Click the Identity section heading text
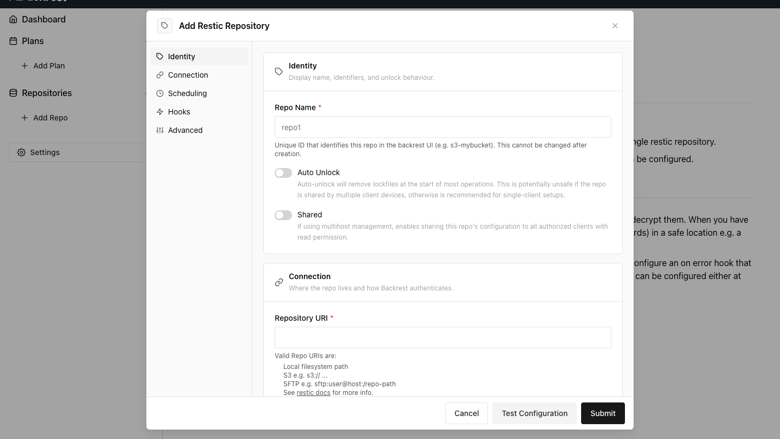This screenshot has width=780, height=439. (x=302, y=66)
